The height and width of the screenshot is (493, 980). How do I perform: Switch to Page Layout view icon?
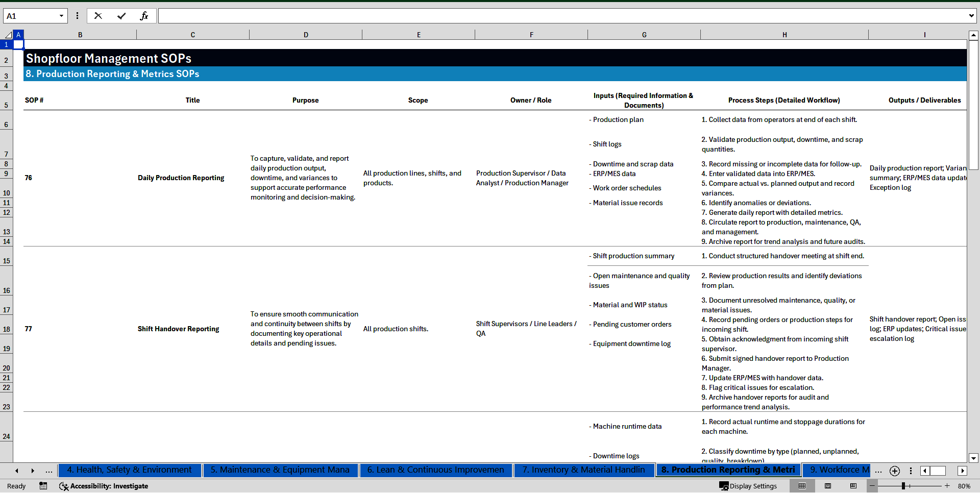coord(827,486)
